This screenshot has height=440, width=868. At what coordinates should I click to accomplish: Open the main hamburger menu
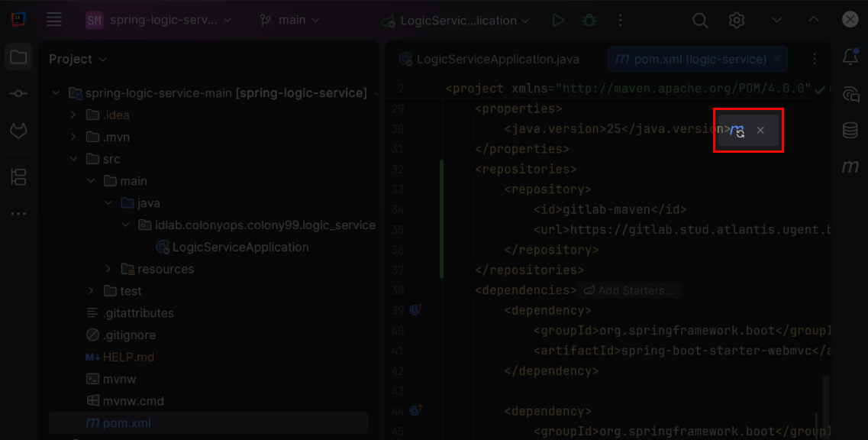54,20
